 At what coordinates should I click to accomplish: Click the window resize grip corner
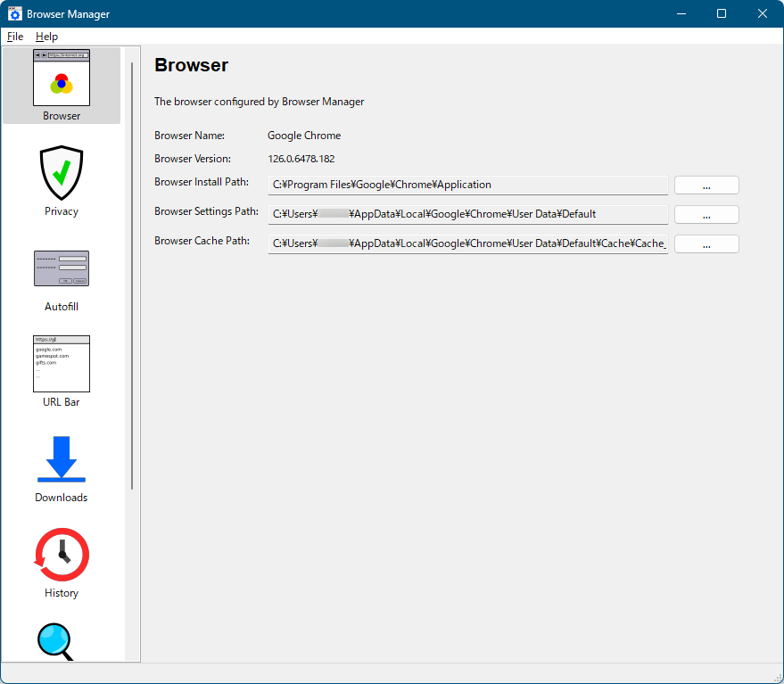pos(778,678)
